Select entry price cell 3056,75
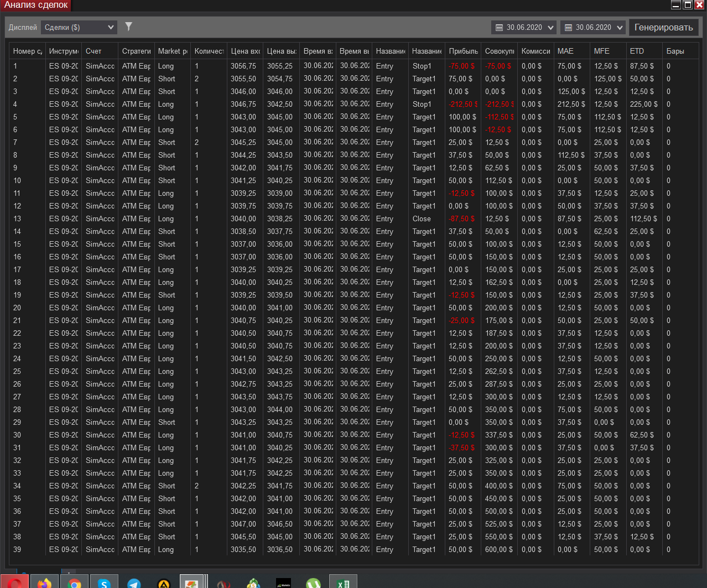Viewport: 707px width, 588px height. (243, 66)
